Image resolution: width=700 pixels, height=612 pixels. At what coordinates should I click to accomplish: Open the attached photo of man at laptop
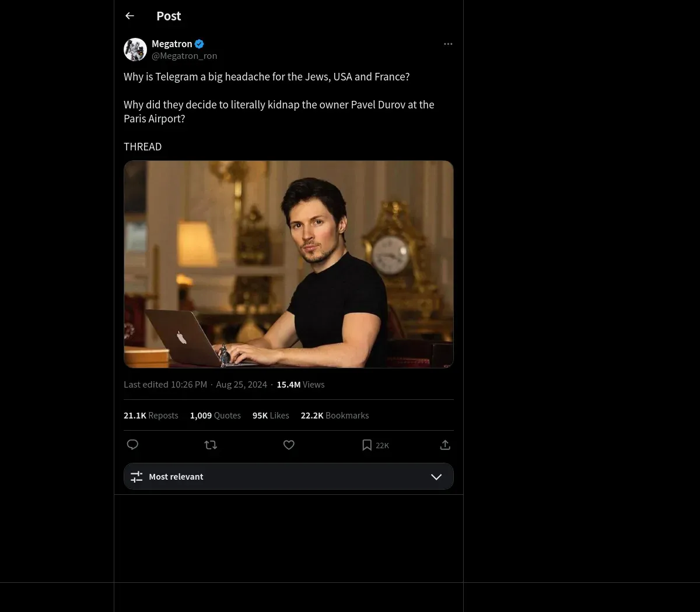[288, 264]
